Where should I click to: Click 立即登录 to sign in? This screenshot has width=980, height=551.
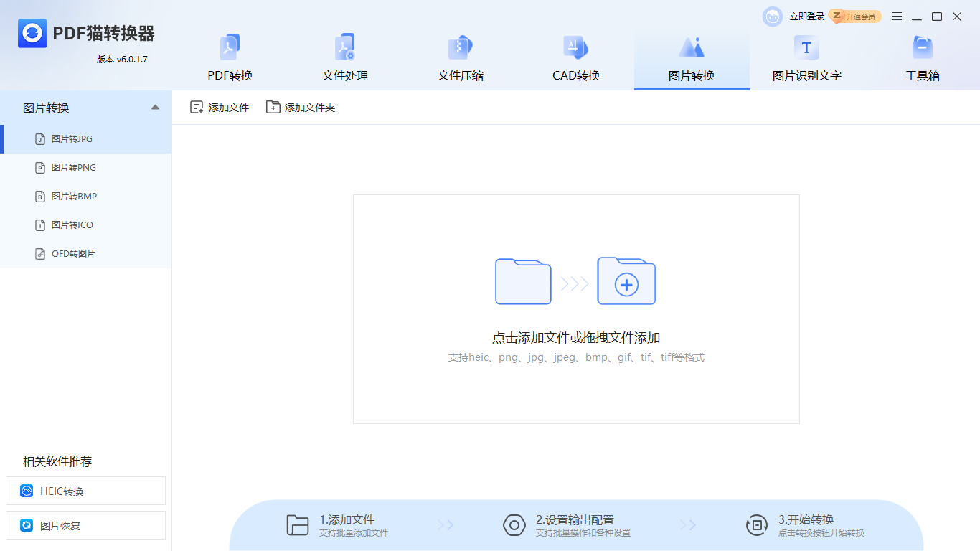pos(807,16)
